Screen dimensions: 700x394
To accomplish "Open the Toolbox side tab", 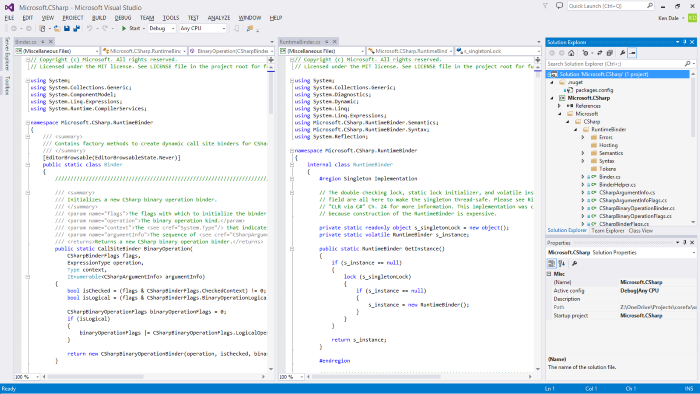I will (7, 85).
